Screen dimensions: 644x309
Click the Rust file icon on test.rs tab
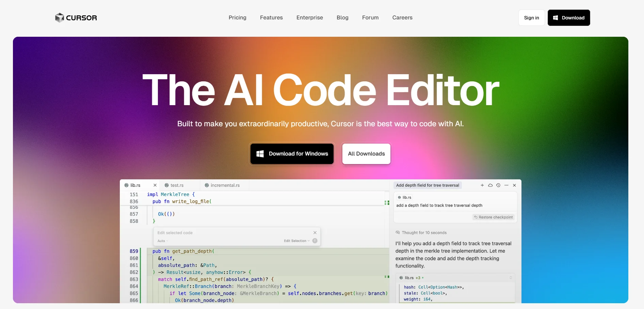click(167, 185)
